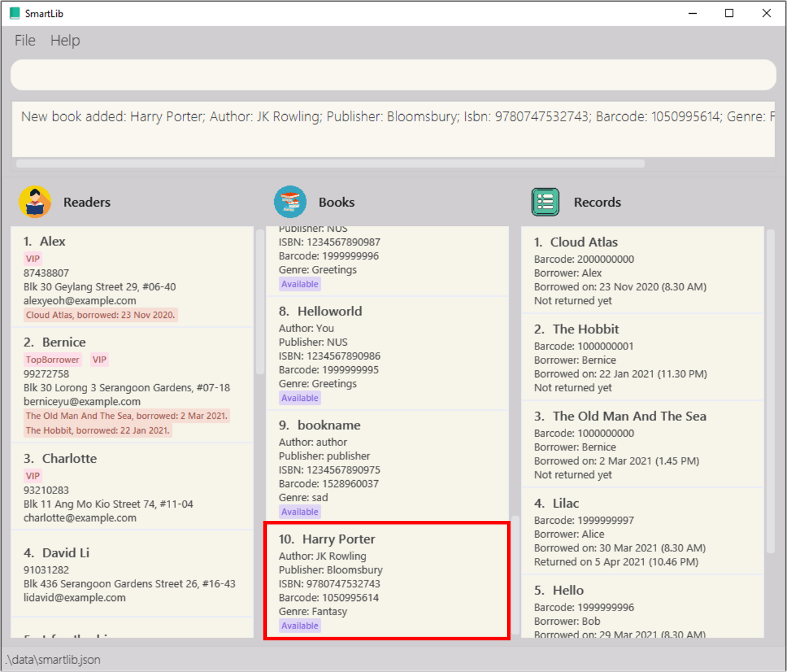Select record 5. Hello
The height and width of the screenshot is (672, 787).
pos(642,607)
